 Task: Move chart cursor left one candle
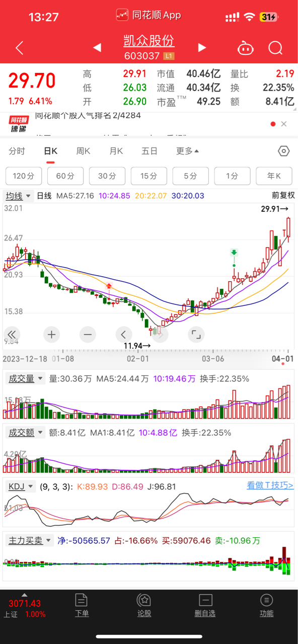124,334
